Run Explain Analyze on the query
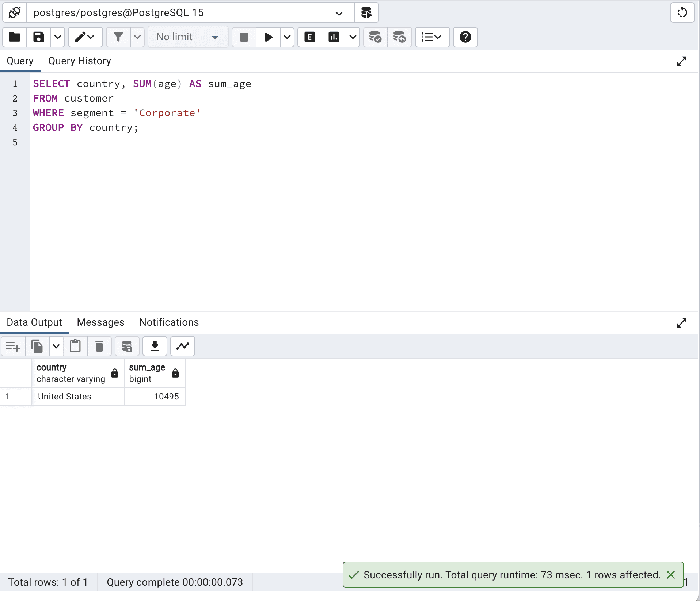Viewport: 700px width, 601px height. tap(333, 37)
